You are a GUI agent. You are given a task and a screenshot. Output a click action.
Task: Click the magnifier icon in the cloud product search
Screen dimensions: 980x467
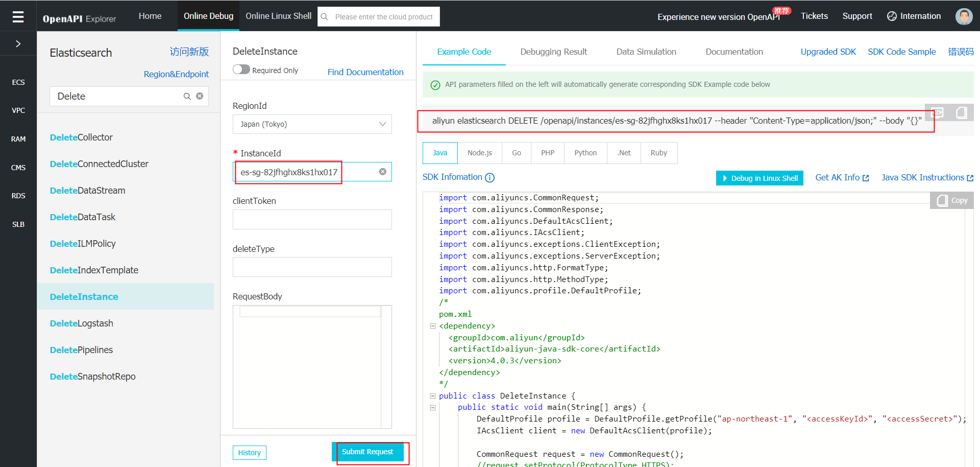pyautogui.click(x=324, y=17)
